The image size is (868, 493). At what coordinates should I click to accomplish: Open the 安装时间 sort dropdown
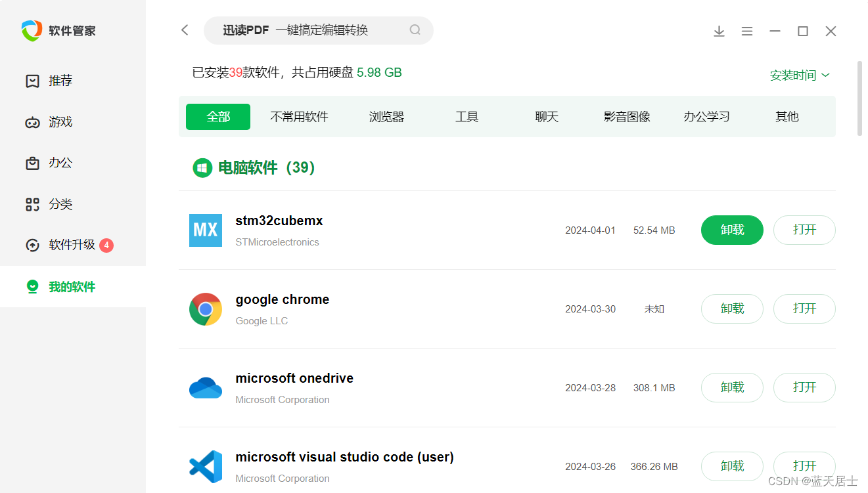click(x=800, y=75)
